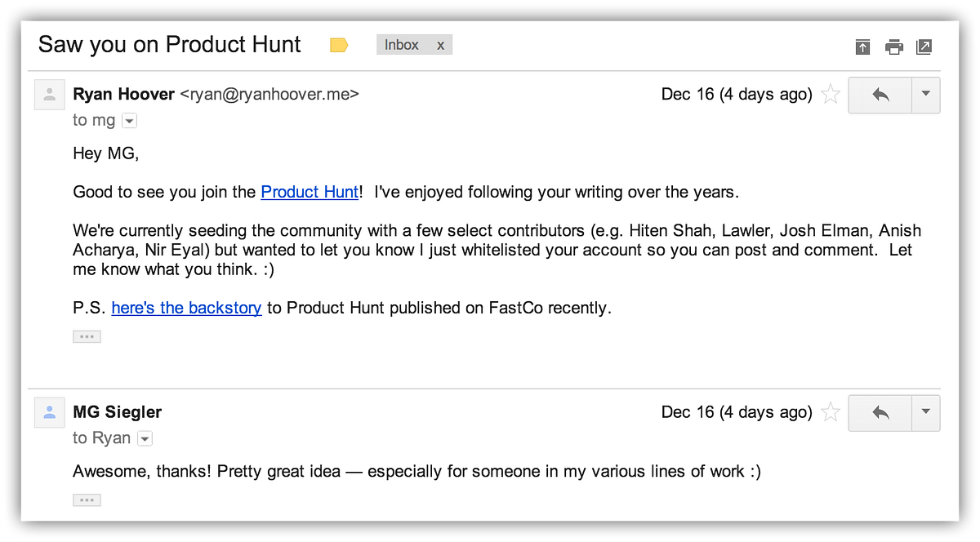Viewport: 980px width, 542px height.
Task: Reply to MG Siegler's message
Action: tap(880, 413)
